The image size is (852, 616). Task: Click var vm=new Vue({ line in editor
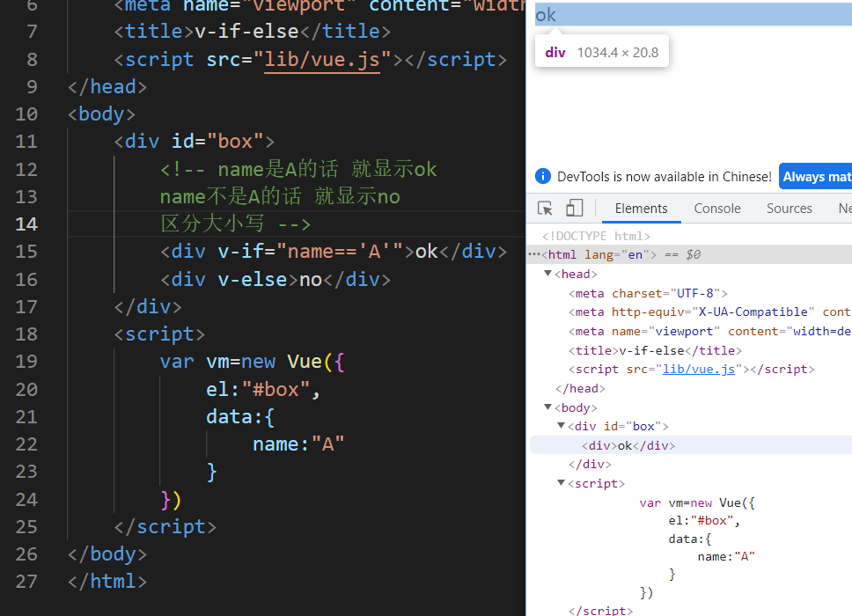(x=252, y=362)
